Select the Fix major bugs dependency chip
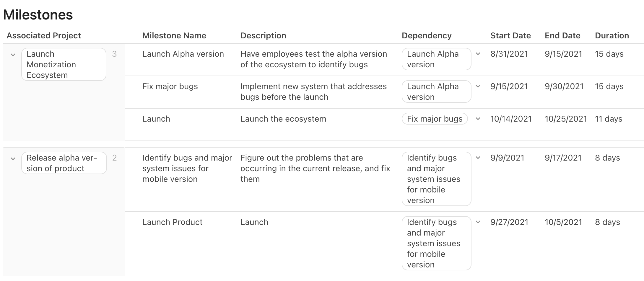Screen dimensions: 644x281 (435, 119)
